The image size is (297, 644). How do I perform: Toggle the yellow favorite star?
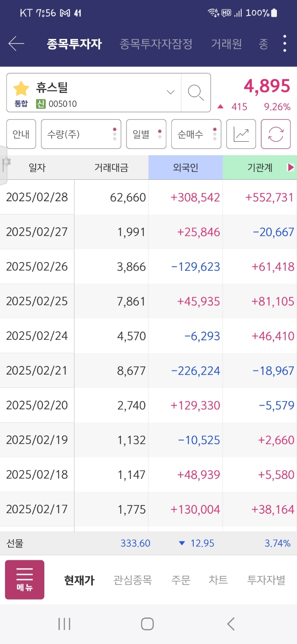coord(21,89)
